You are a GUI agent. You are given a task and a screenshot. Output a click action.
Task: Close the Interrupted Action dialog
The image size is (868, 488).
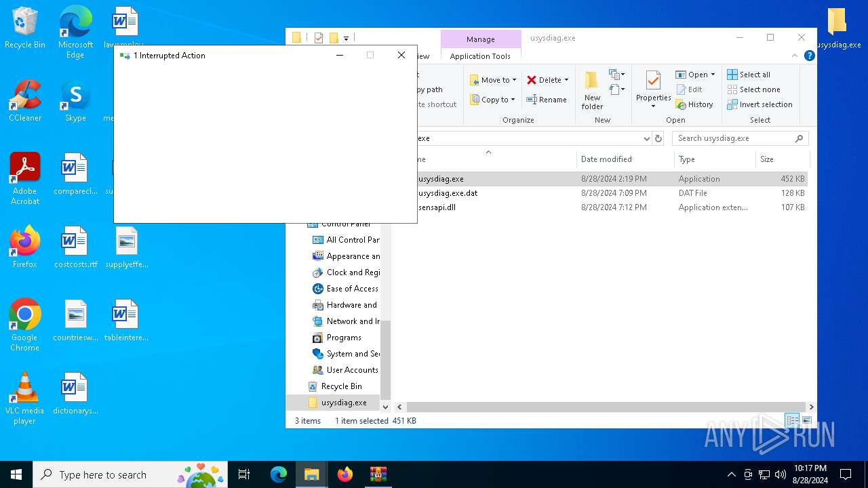[401, 56]
